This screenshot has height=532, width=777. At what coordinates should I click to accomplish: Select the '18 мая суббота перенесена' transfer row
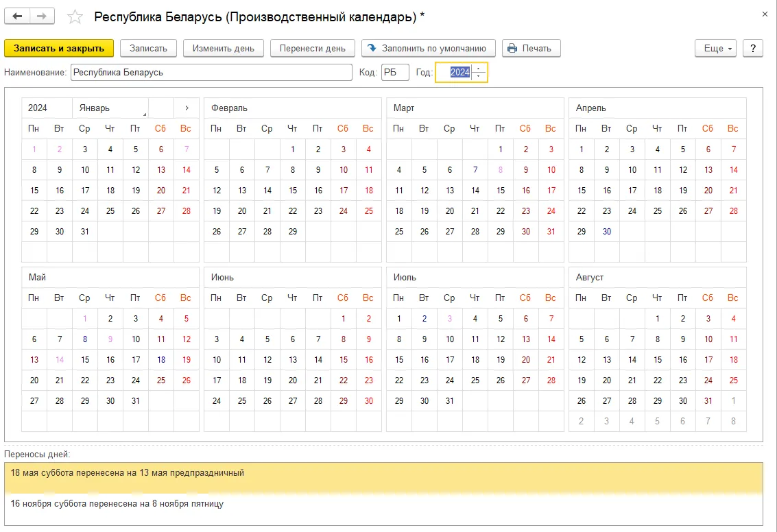[383, 478]
